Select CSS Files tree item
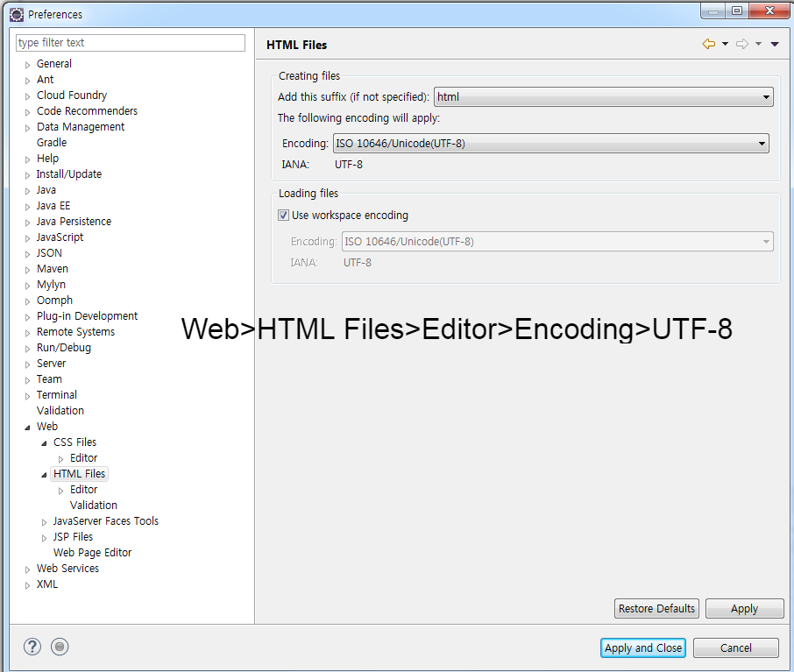794x672 pixels. pyautogui.click(x=75, y=442)
